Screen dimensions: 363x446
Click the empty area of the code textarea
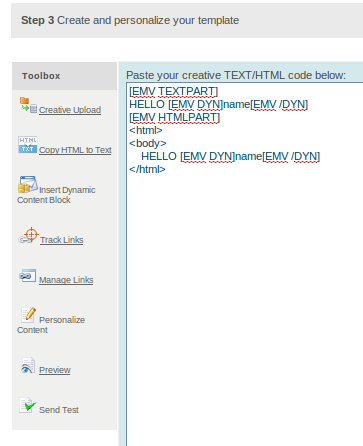point(245,300)
